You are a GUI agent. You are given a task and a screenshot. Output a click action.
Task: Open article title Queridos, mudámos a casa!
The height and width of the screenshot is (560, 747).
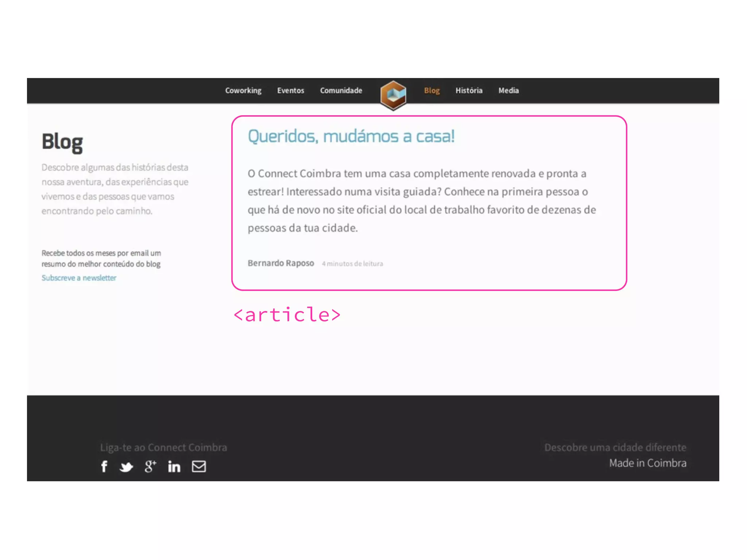pyautogui.click(x=351, y=136)
